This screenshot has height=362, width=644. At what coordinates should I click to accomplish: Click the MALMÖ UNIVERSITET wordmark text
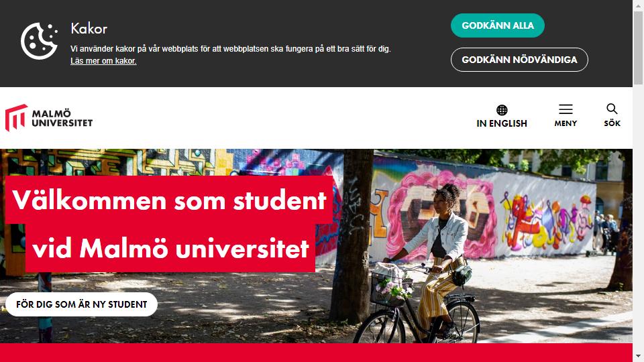[62, 118]
